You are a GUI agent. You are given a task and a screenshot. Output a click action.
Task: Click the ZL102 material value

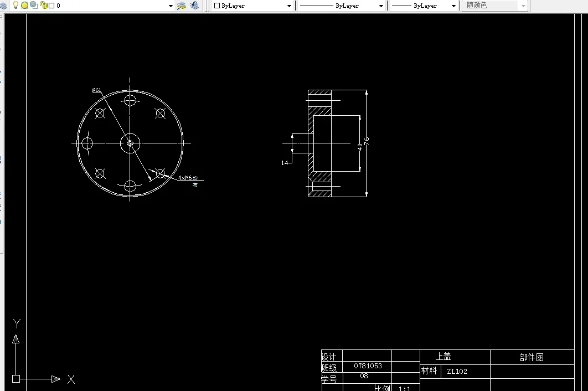[457, 372]
